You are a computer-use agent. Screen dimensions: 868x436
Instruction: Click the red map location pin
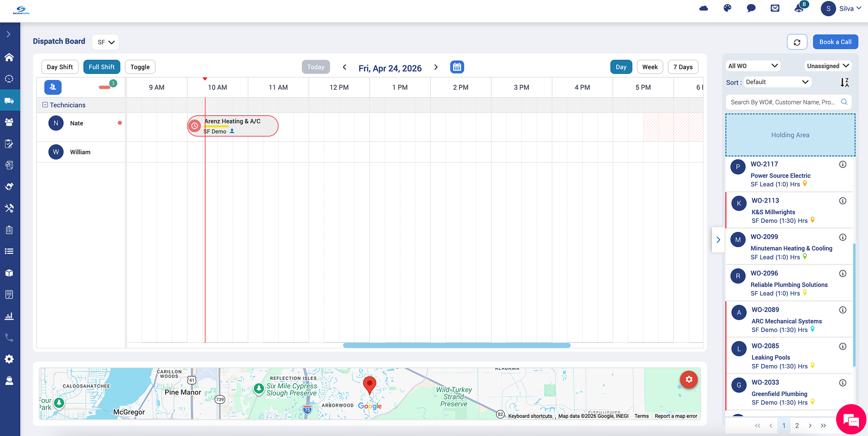click(x=370, y=385)
